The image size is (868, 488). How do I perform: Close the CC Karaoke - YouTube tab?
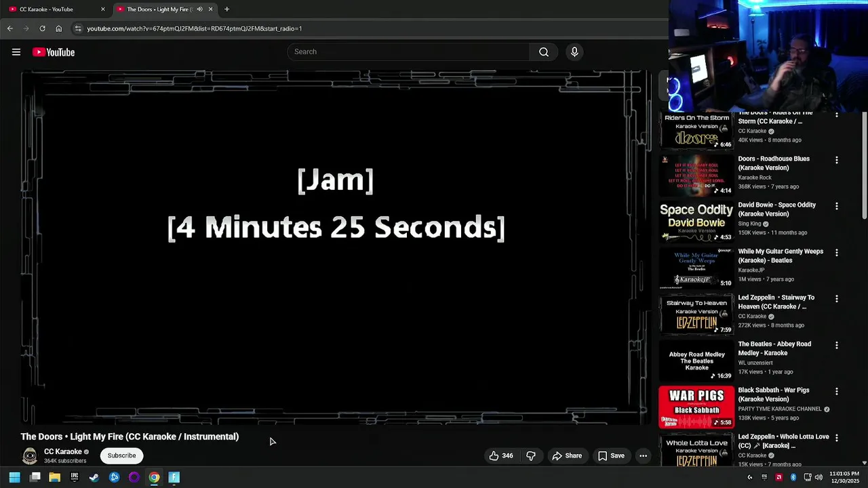[x=103, y=9]
